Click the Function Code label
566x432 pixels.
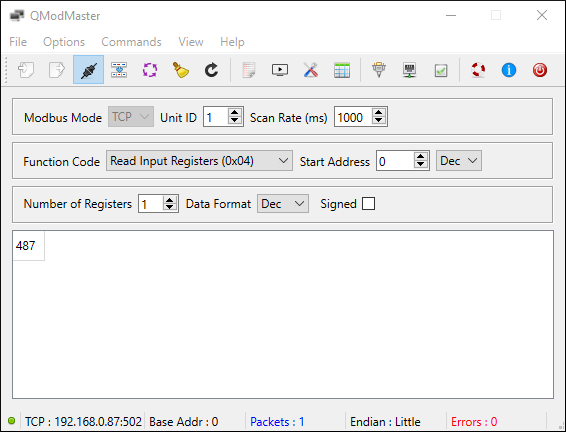coord(61,162)
